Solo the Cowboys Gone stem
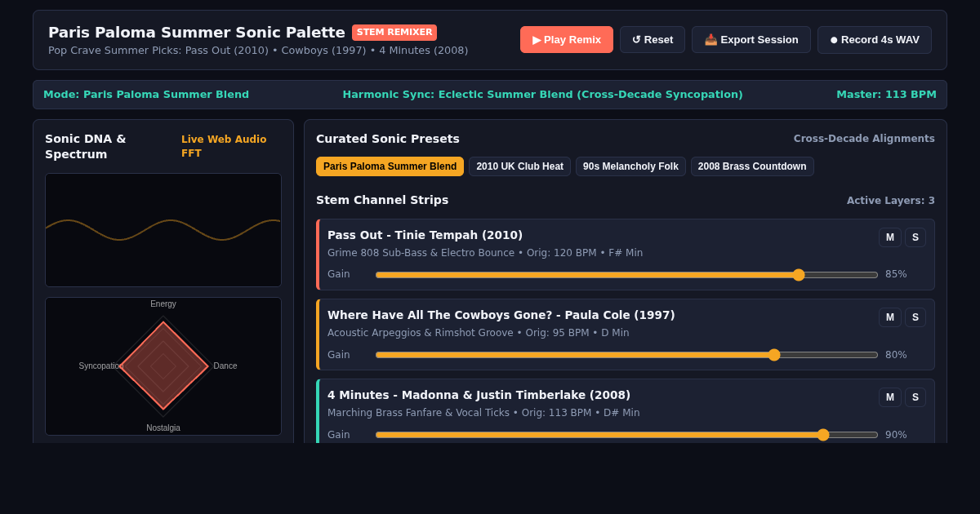Viewport: 980px width, 514px height. click(x=915, y=317)
